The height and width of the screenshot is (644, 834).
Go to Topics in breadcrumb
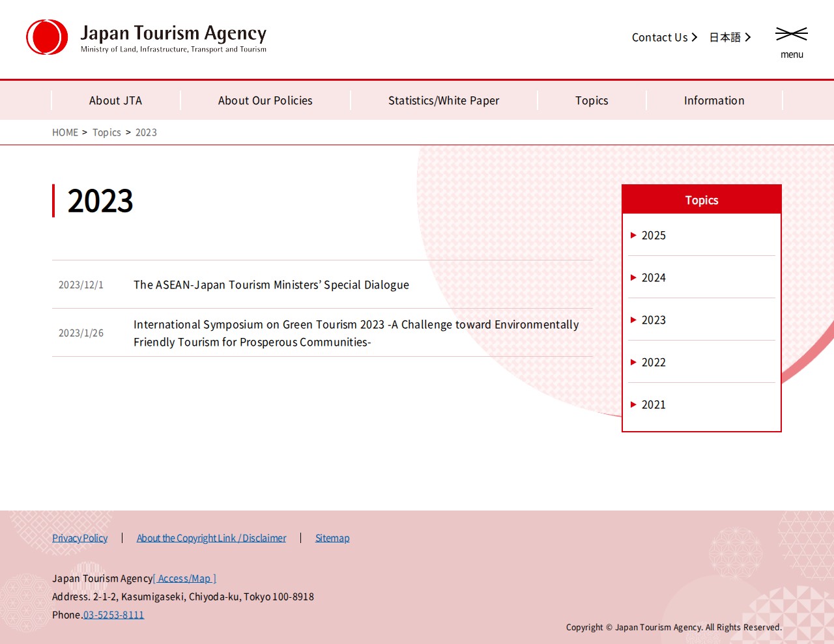(x=107, y=132)
